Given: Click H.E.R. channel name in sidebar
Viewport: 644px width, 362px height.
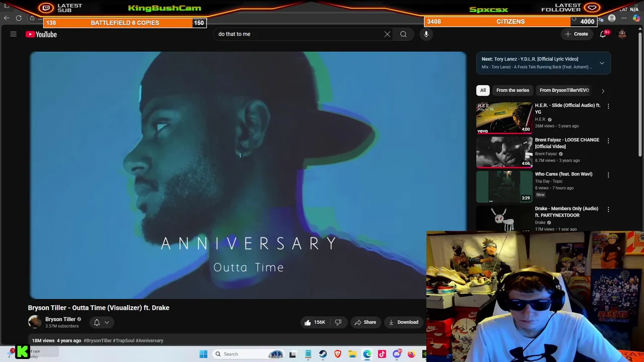Looking at the screenshot, I should pos(540,120).
